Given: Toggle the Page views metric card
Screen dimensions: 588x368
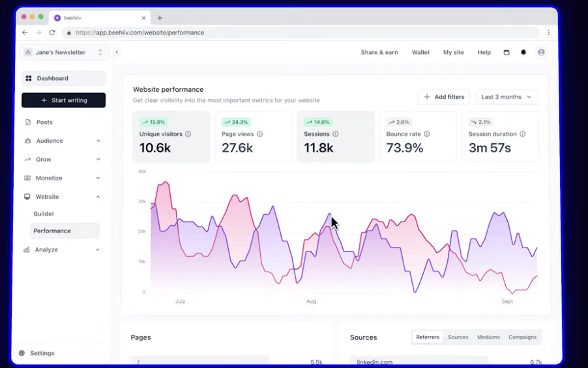Looking at the screenshot, I should pos(254,137).
